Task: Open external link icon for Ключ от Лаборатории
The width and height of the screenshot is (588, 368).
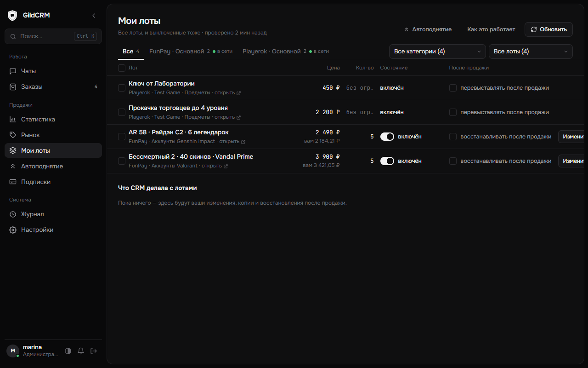Action: coord(238,93)
